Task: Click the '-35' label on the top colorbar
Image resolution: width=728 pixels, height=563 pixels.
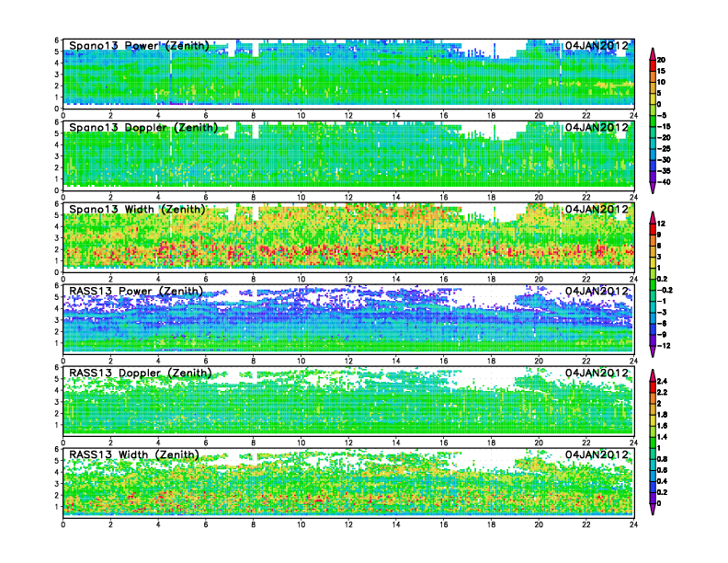Action: [663, 171]
